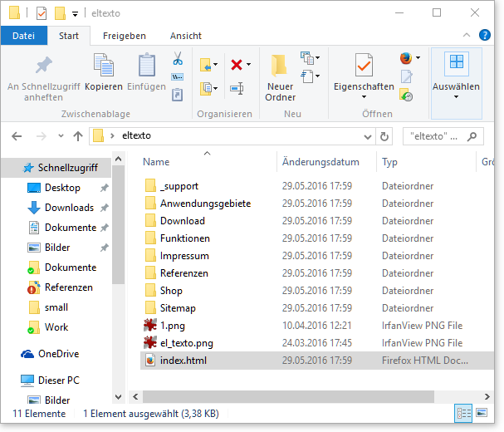Viewport: 504px width, 432px height.
Task: Click the Auswählen selection icon
Action: (x=457, y=63)
